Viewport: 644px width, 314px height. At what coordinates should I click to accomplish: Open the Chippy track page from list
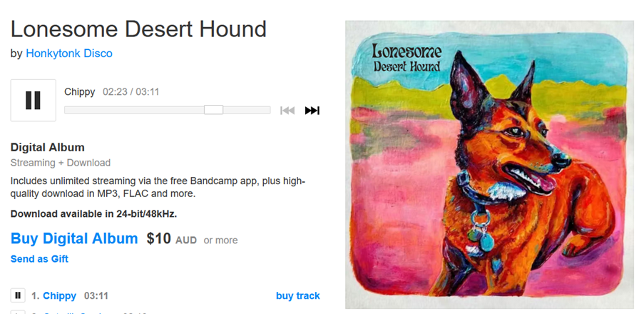click(x=60, y=295)
